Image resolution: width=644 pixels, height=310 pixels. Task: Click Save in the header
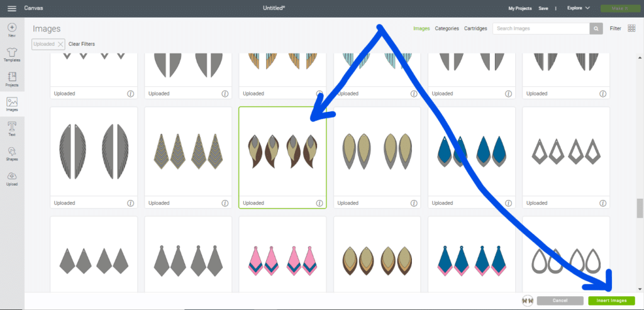pos(543,8)
